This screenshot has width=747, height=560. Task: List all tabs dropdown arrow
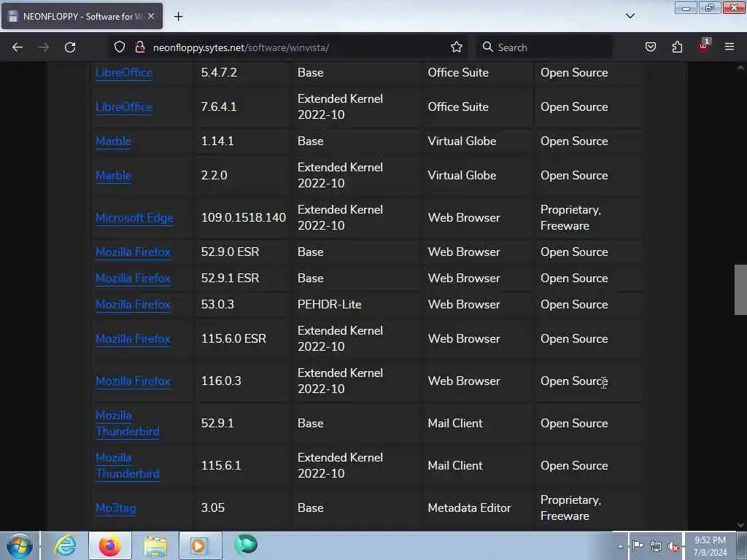[630, 16]
